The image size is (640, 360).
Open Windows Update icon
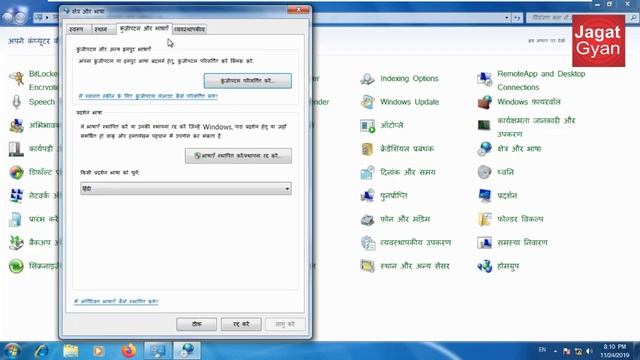[367, 102]
